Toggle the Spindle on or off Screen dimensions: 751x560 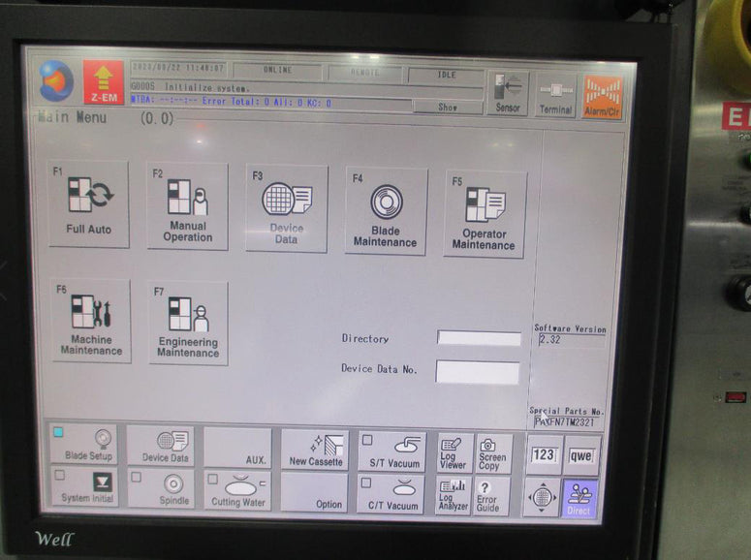tap(160, 488)
